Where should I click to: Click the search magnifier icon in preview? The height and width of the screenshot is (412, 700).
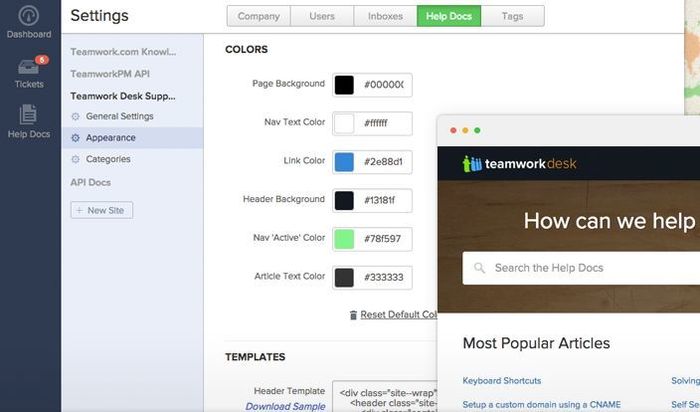tap(479, 268)
